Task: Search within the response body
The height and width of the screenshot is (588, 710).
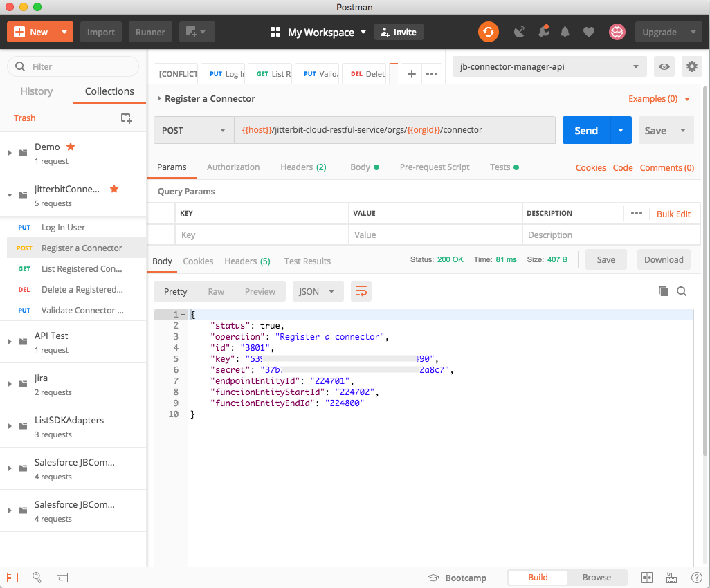Action: pyautogui.click(x=682, y=291)
